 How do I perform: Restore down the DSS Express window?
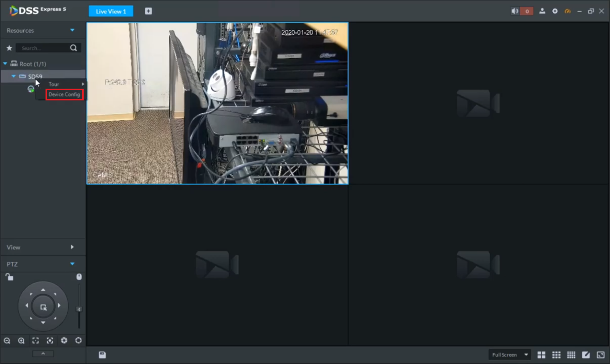tap(591, 11)
